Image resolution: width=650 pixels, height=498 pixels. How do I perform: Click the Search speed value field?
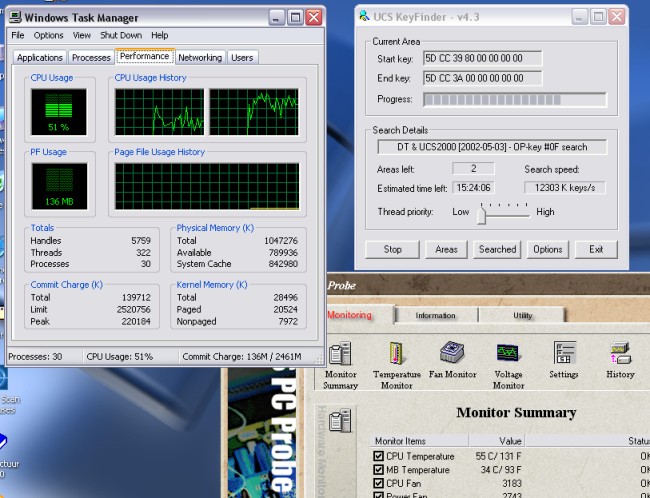565,188
